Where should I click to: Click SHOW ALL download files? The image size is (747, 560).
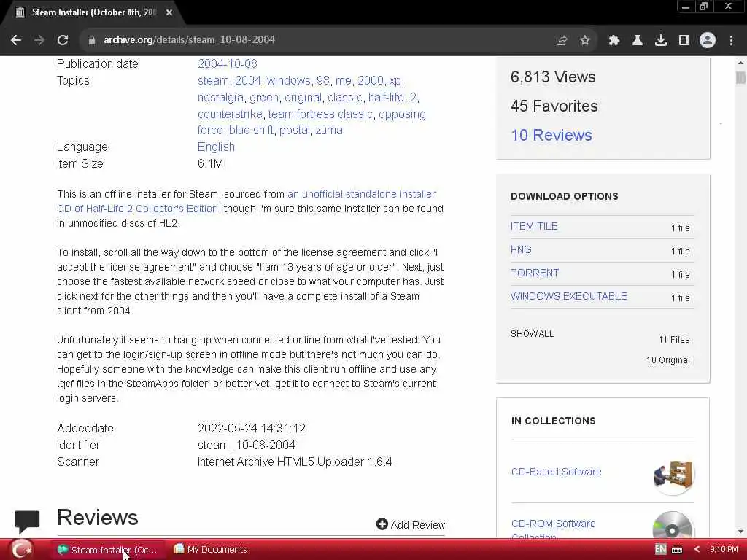[532, 334]
